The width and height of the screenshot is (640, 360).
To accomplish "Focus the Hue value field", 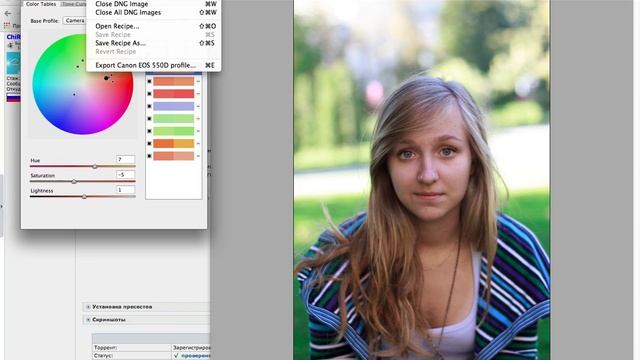I will click(125, 160).
